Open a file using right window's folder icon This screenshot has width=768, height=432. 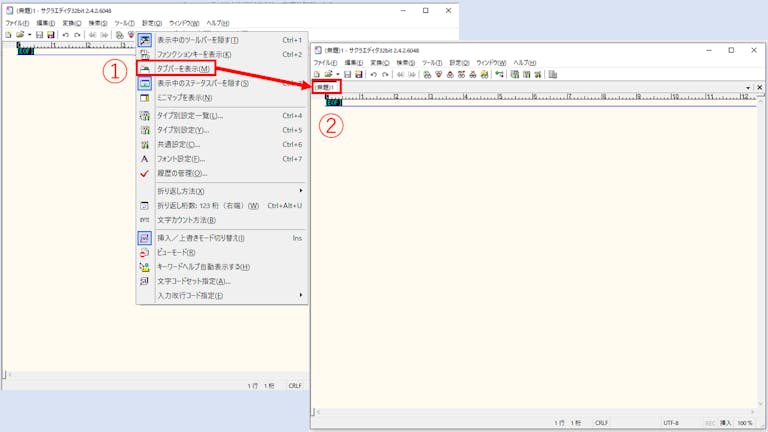pos(328,74)
